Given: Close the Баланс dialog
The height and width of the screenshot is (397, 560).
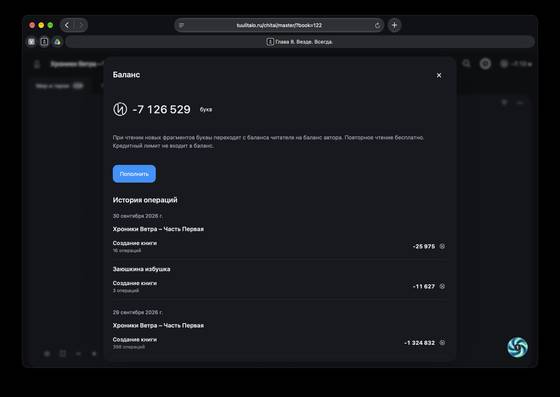Looking at the screenshot, I should (x=439, y=75).
